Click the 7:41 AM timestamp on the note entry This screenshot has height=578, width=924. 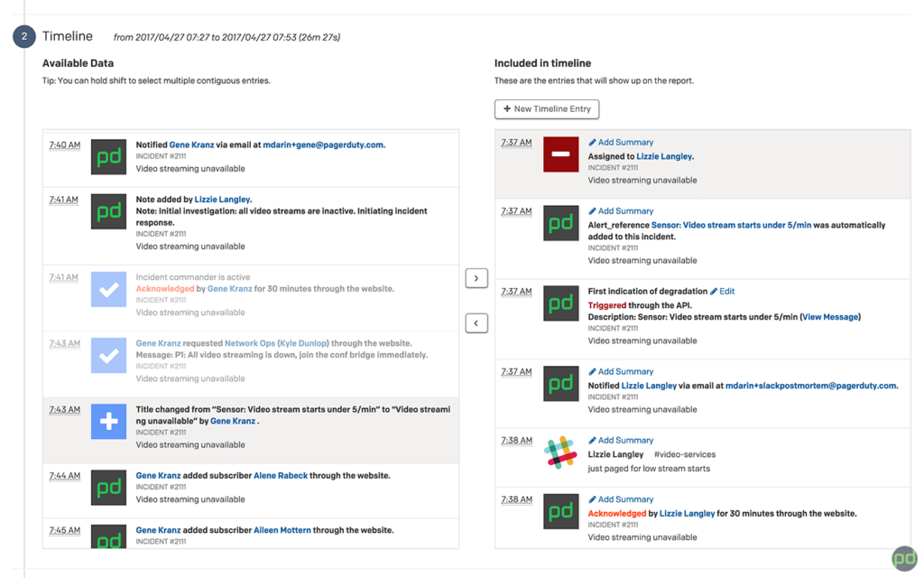(64, 200)
